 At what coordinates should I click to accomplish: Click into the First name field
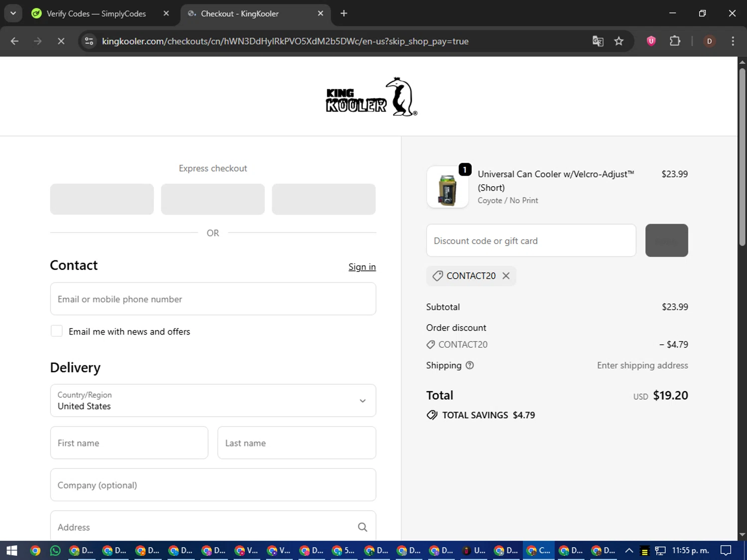click(x=129, y=443)
